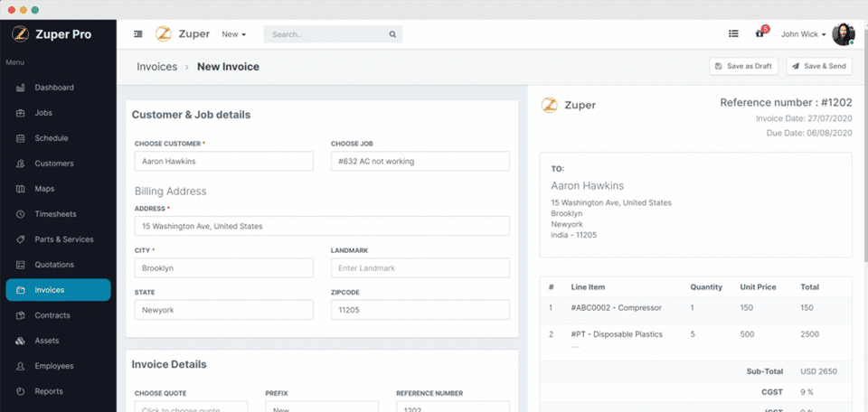
Task: Click the Invoice Date: 27/07/2020 text
Action: tap(805, 119)
